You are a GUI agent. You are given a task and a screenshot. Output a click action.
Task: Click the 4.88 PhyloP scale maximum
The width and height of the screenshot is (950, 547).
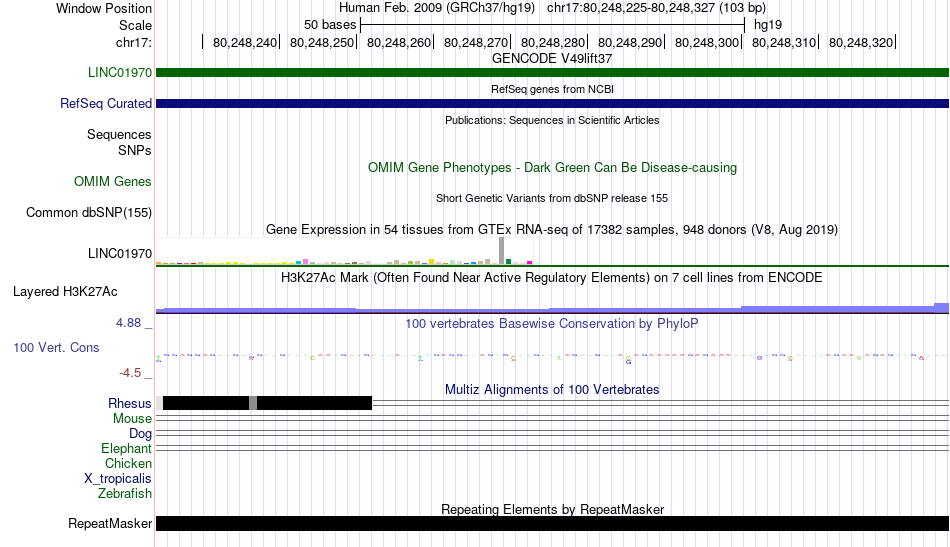(128, 323)
